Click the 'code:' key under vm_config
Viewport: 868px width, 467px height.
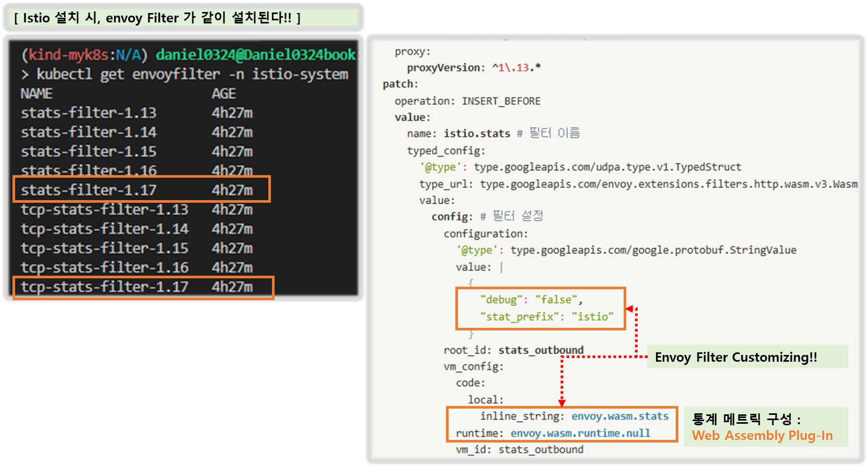pyautogui.click(x=471, y=383)
